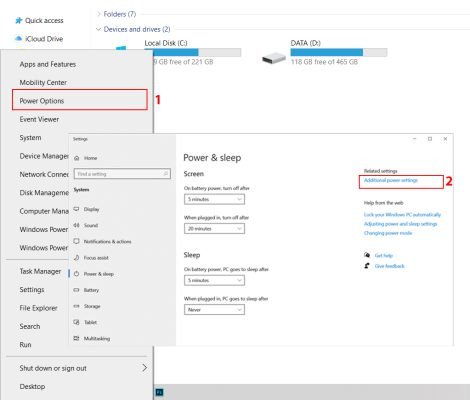The height and width of the screenshot is (400, 470).
Task: Click the Additional power settings link
Action: point(391,180)
